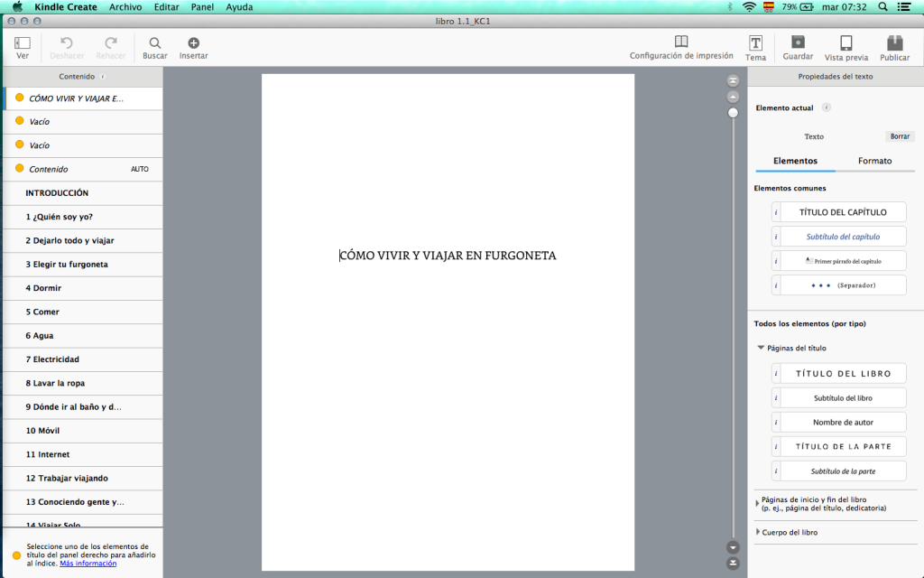Open the Tema theme selector
The image size is (924, 578).
(755, 43)
